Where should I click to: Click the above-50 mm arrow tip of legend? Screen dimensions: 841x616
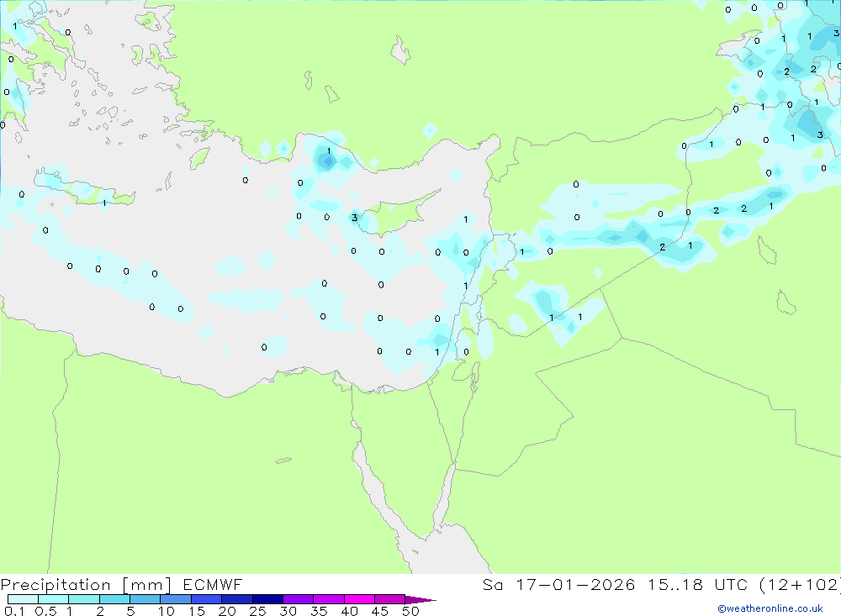(x=420, y=599)
